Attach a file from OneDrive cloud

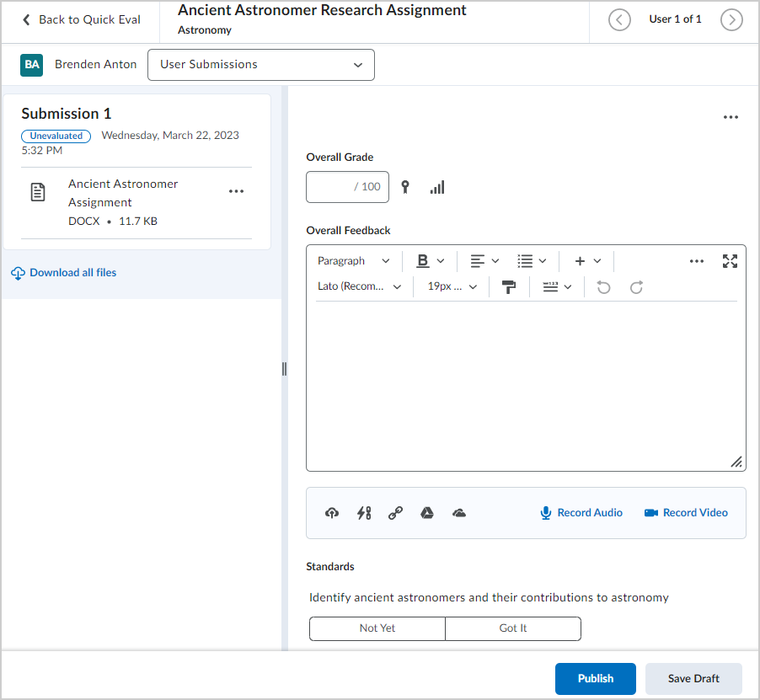point(459,513)
